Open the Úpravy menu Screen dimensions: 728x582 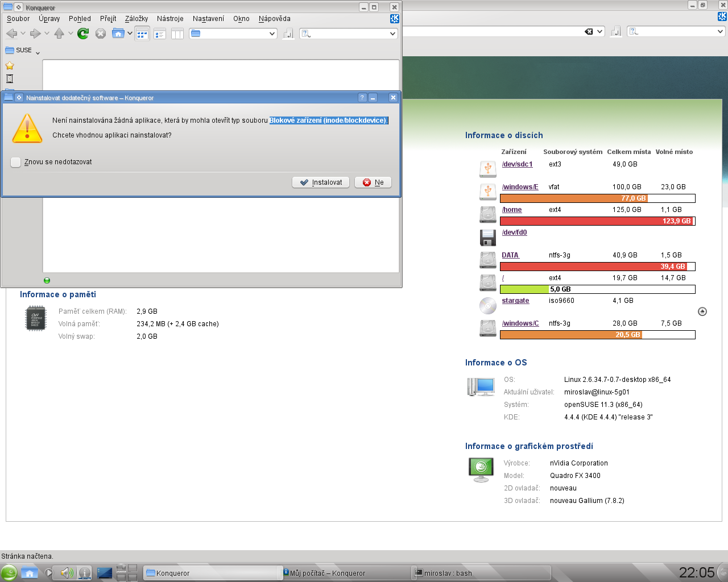(x=49, y=19)
